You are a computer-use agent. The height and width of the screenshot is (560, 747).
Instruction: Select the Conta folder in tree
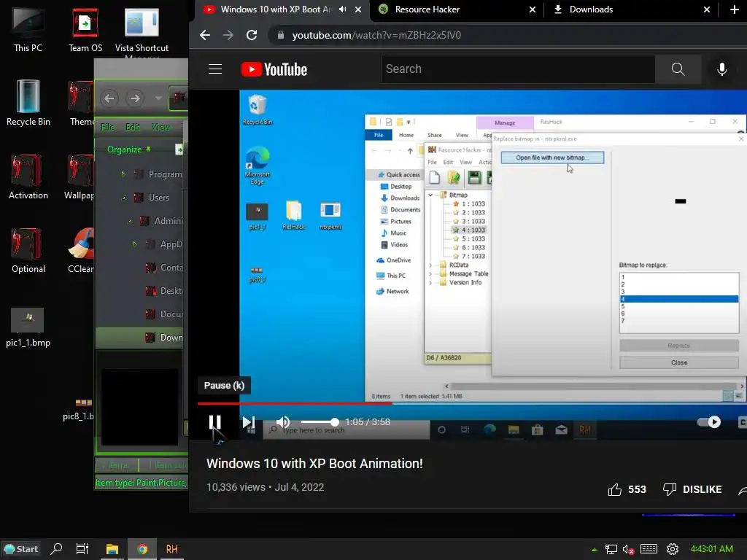pos(164,268)
